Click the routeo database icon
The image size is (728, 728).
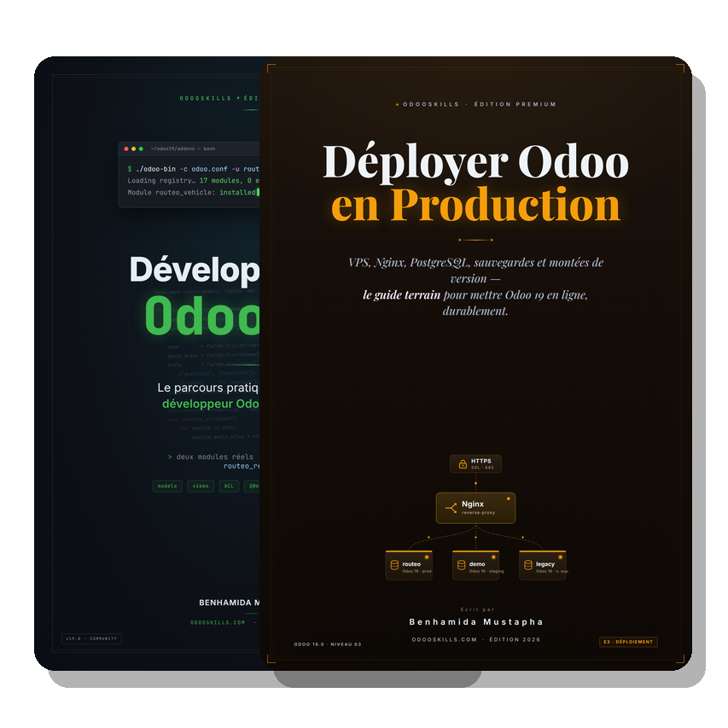[x=394, y=565]
